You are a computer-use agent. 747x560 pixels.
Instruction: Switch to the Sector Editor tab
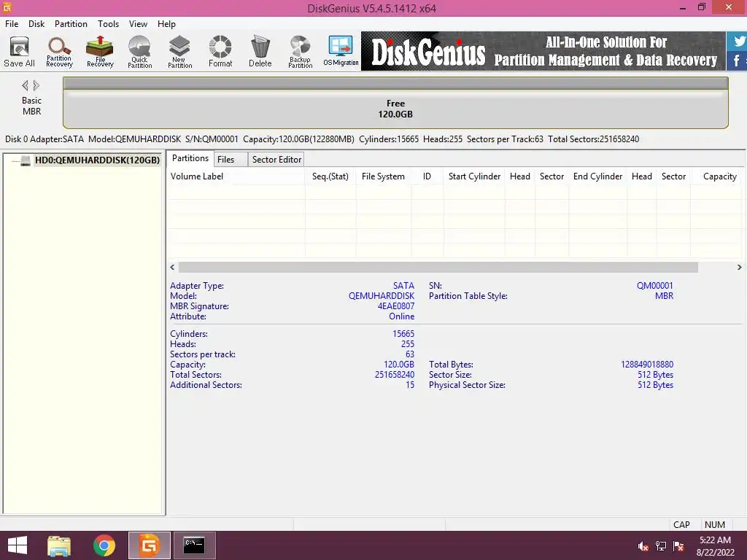pos(276,160)
